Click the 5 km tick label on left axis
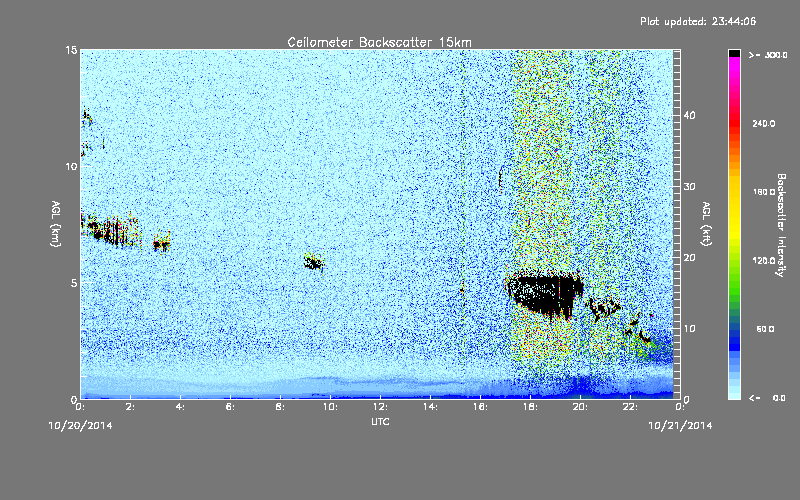The width and height of the screenshot is (800, 500). click(x=73, y=283)
